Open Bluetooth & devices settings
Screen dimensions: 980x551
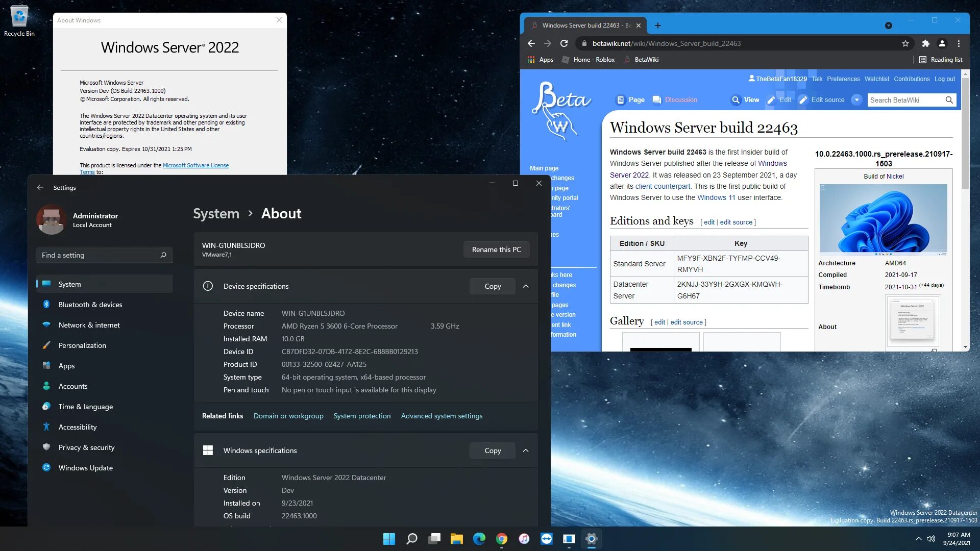pyautogui.click(x=105, y=305)
